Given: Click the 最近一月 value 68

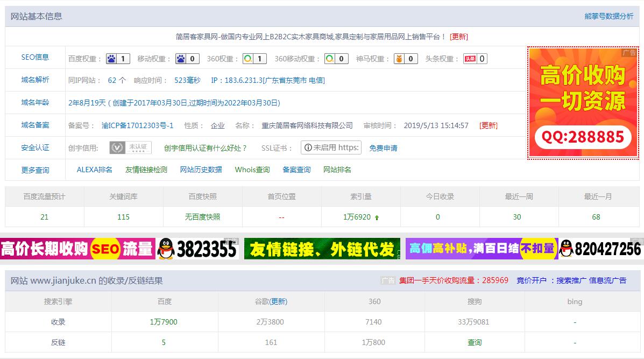Looking at the screenshot, I should click(x=596, y=217).
